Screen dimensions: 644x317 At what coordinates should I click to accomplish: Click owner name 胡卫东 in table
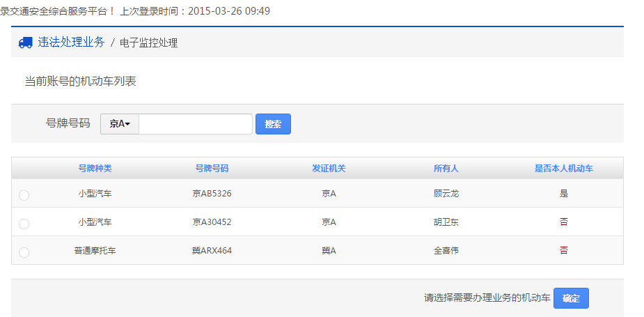coord(446,222)
